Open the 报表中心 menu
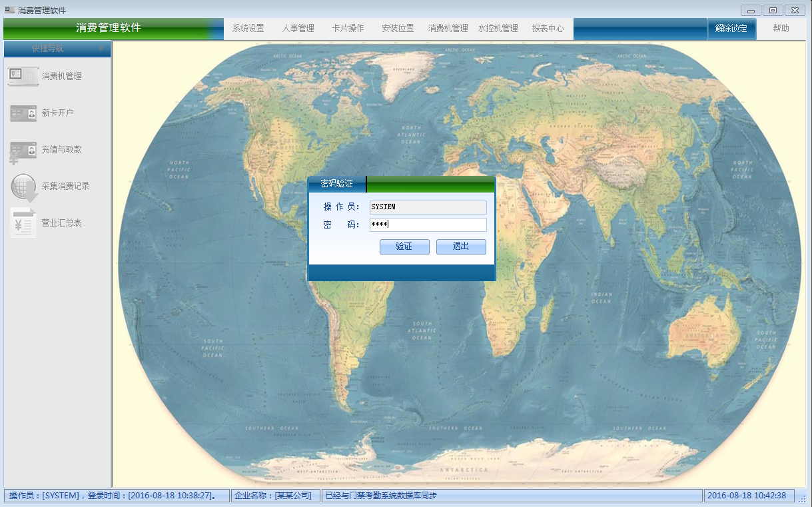812x507 pixels. pyautogui.click(x=548, y=29)
